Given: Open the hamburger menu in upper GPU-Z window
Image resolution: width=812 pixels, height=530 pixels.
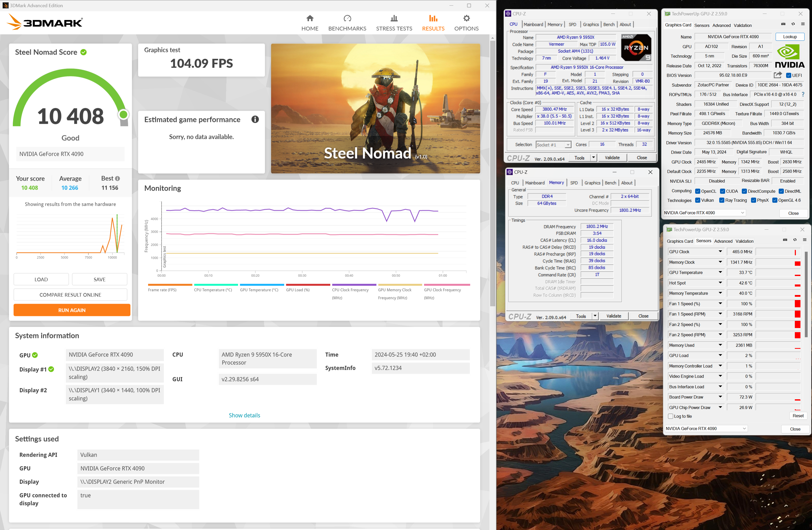Looking at the screenshot, I should tap(803, 24).
